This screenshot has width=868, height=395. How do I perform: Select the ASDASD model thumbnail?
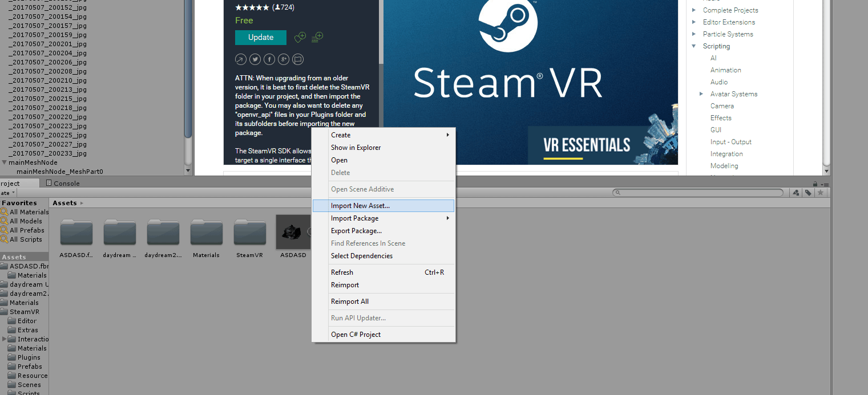coord(293,232)
